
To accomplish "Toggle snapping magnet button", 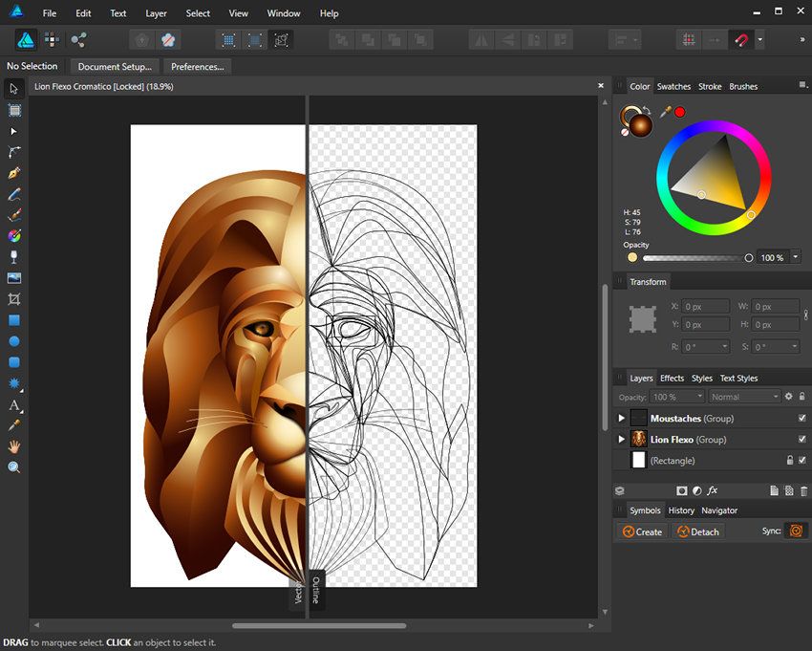I will [x=741, y=40].
